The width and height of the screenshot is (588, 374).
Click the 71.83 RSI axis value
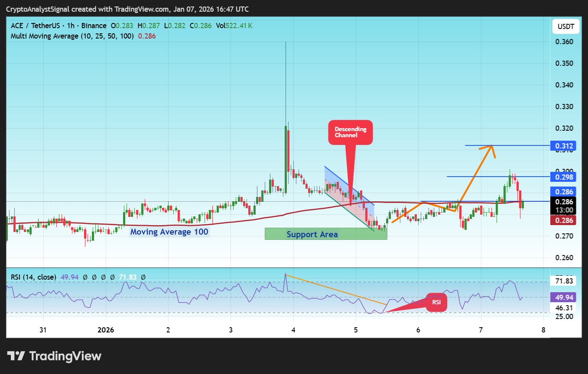(x=565, y=282)
